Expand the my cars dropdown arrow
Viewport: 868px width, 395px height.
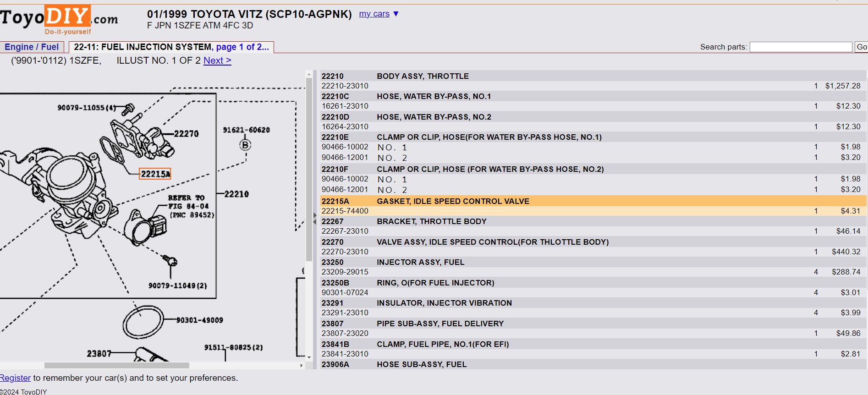point(396,14)
